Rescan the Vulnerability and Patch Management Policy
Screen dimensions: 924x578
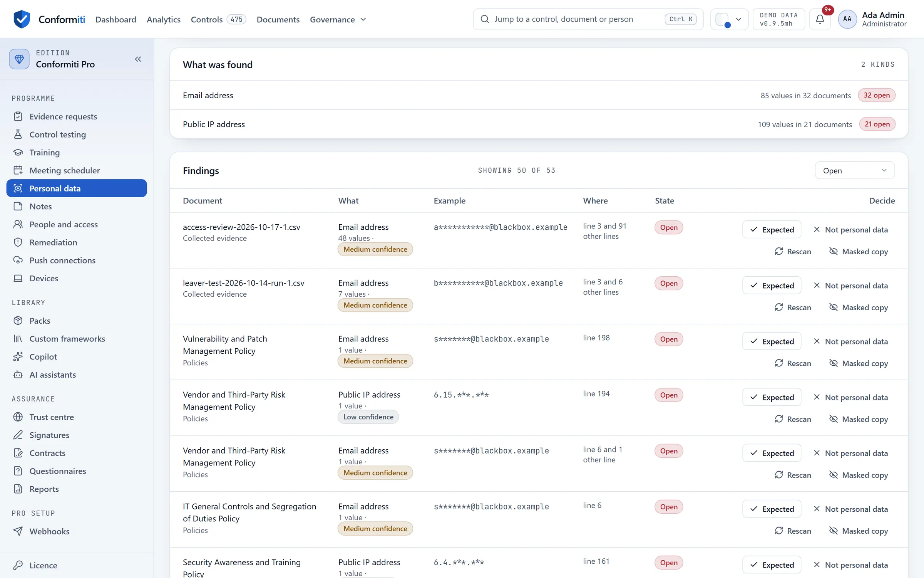tap(793, 363)
